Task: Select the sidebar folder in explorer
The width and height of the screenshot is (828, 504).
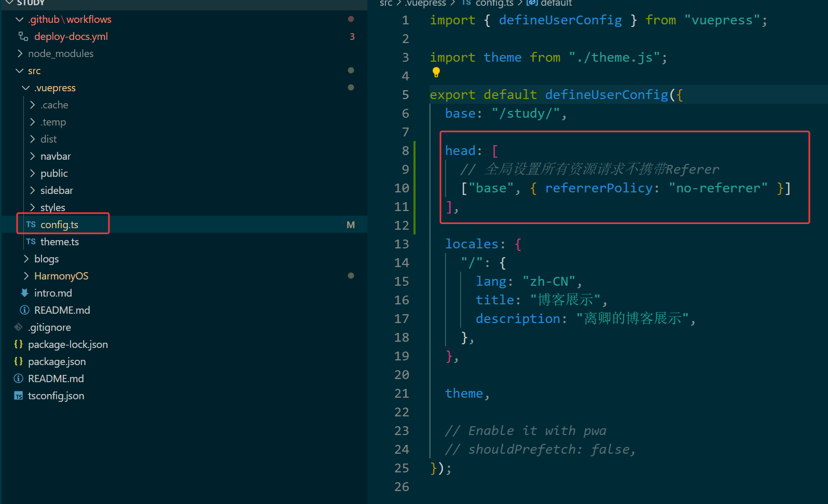Action: [57, 190]
